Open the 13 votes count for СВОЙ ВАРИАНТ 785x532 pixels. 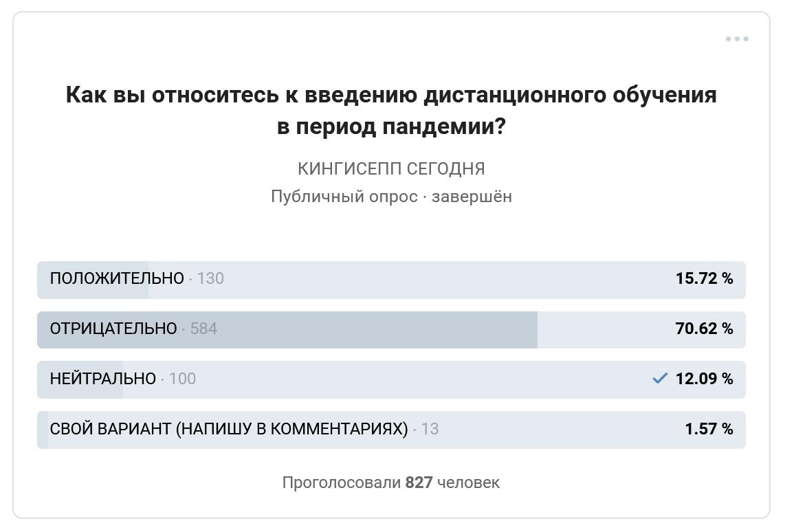[430, 430]
